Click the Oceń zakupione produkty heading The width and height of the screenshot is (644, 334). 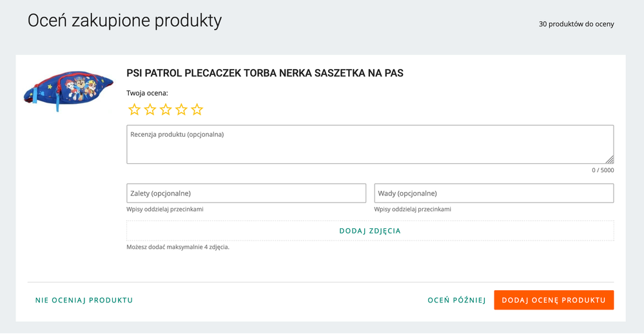click(124, 21)
